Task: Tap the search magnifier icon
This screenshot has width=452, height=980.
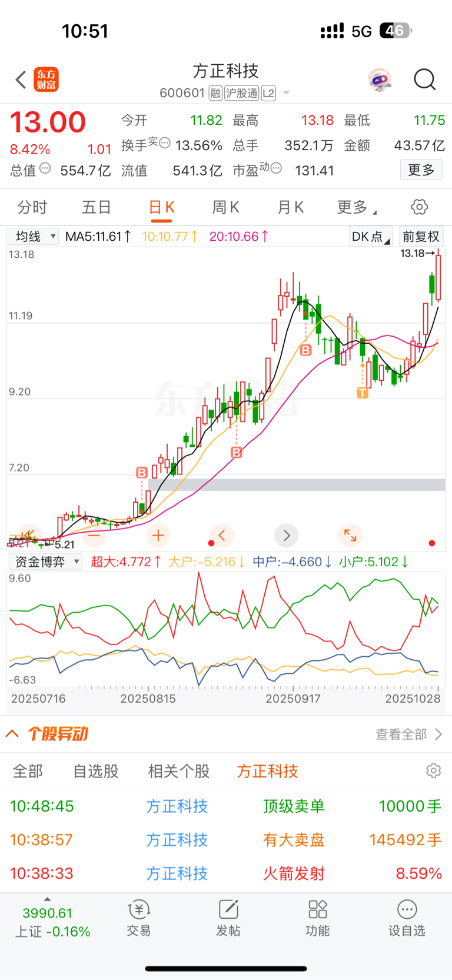Action: tap(424, 79)
